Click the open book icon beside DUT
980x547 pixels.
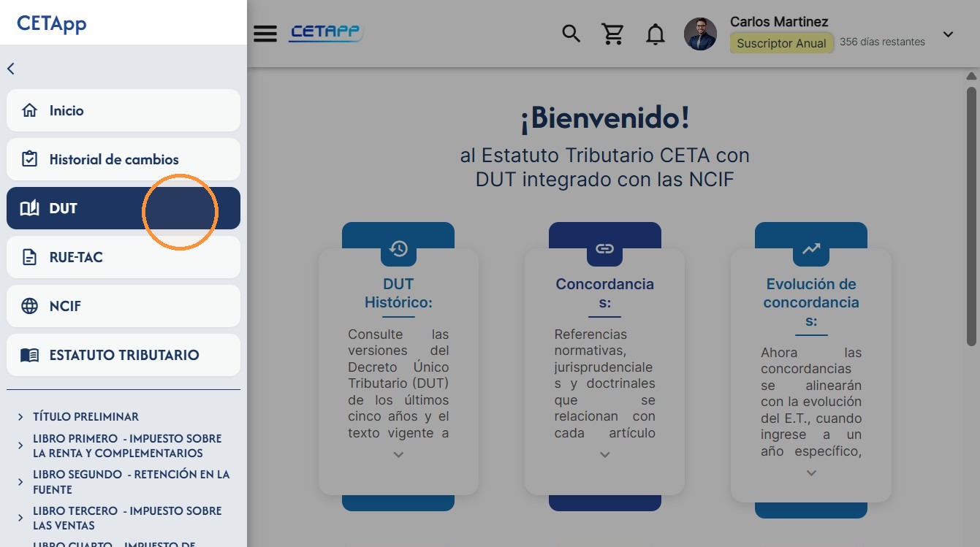[x=29, y=208]
